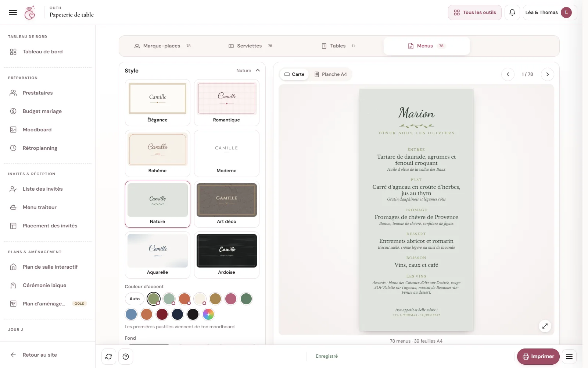Switch to Tables tab
Screen dimensions: 588x368
click(x=338, y=46)
